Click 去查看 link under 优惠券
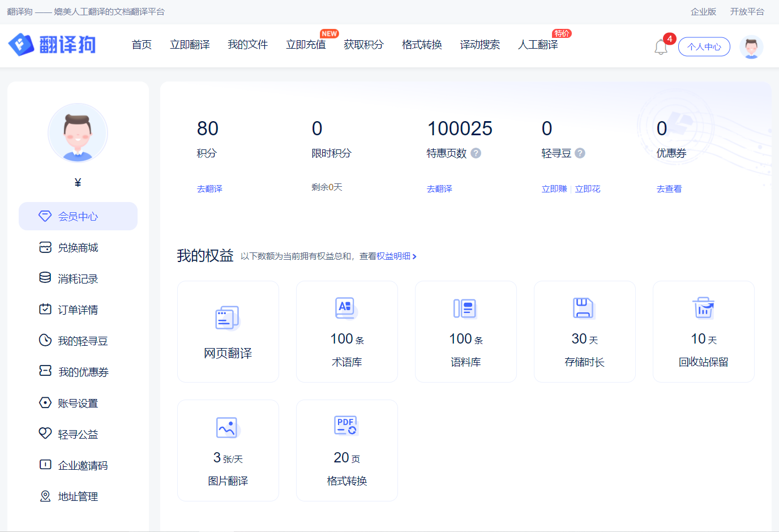The height and width of the screenshot is (532, 779). click(x=669, y=189)
